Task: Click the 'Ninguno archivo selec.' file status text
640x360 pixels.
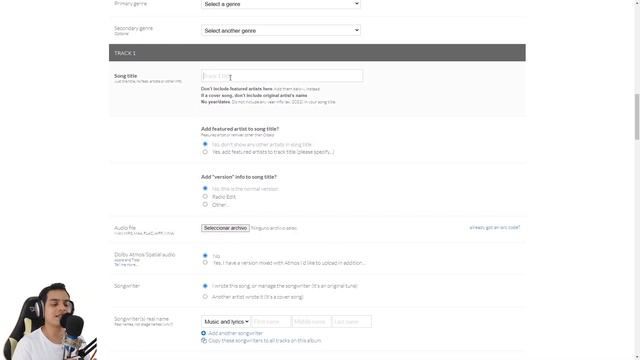Action: pyautogui.click(x=274, y=228)
